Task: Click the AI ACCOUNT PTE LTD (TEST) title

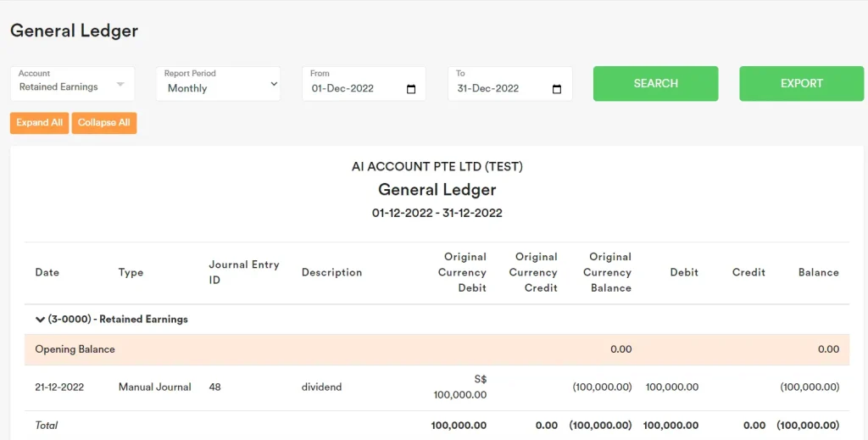Action: 437,167
